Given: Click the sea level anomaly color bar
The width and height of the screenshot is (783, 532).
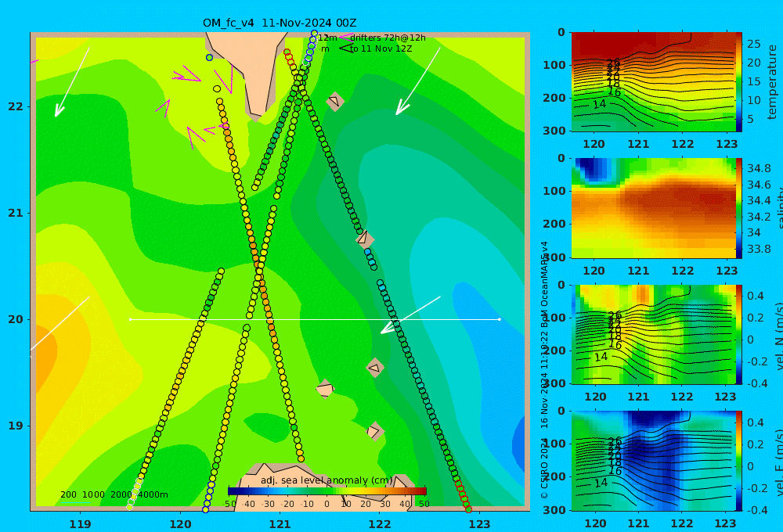Looking at the screenshot, I should click(327, 491).
